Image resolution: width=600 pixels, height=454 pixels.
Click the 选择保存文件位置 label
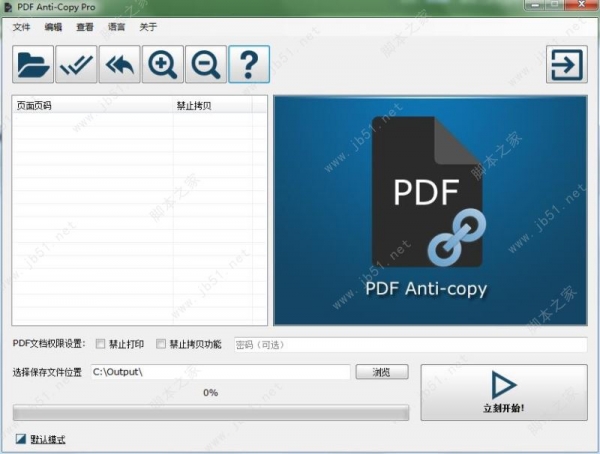tap(47, 372)
